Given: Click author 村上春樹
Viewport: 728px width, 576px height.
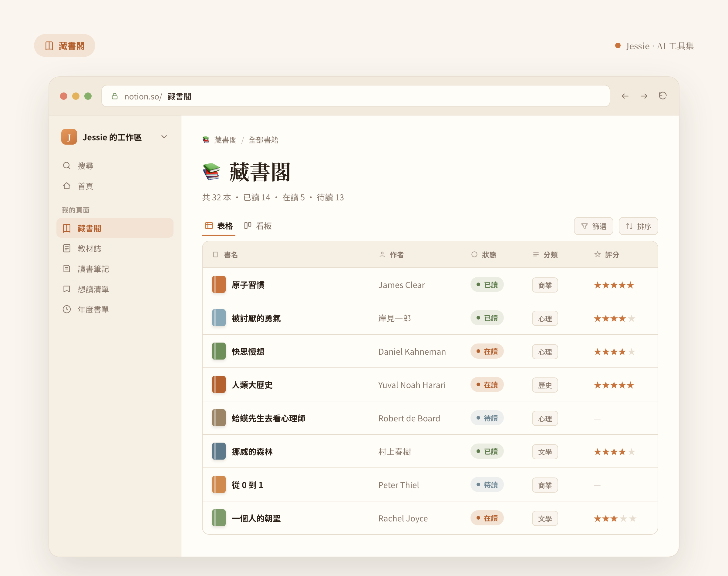Looking at the screenshot, I should 394,452.
